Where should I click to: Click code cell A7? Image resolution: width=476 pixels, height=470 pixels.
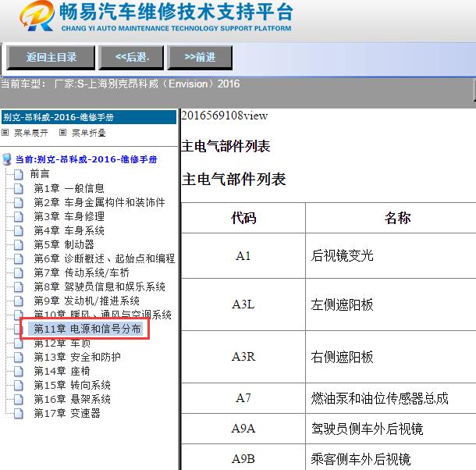pos(243,398)
